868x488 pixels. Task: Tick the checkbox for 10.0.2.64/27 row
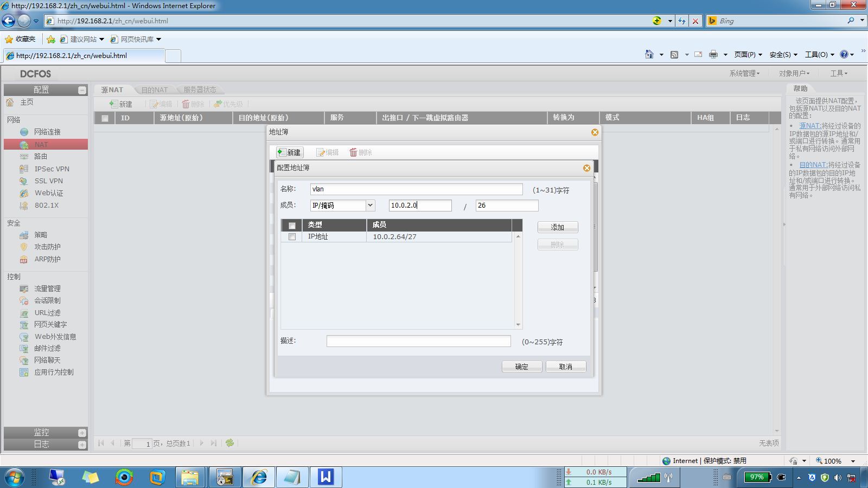pyautogui.click(x=292, y=237)
